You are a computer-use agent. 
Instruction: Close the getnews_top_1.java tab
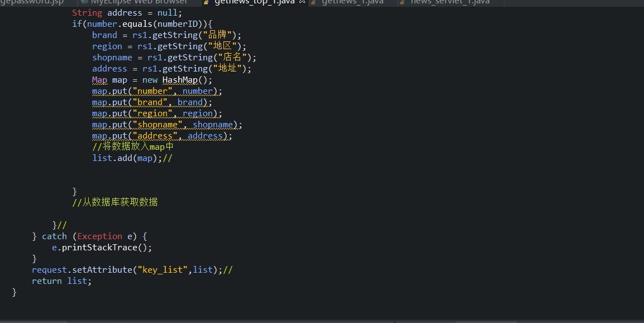click(x=303, y=2)
